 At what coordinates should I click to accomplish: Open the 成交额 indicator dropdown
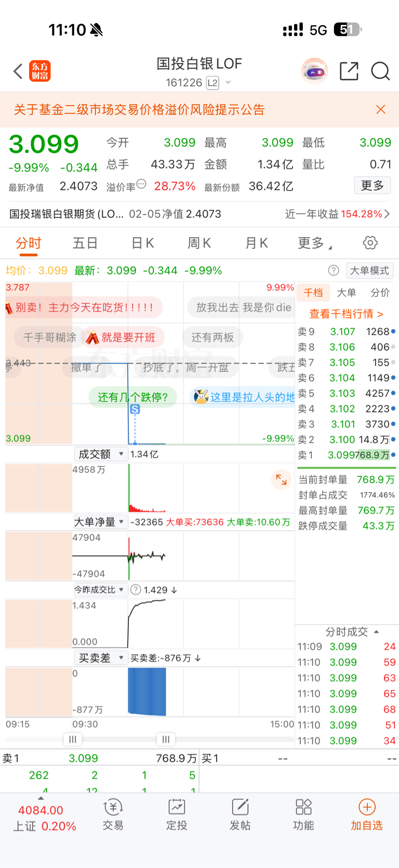[101, 454]
